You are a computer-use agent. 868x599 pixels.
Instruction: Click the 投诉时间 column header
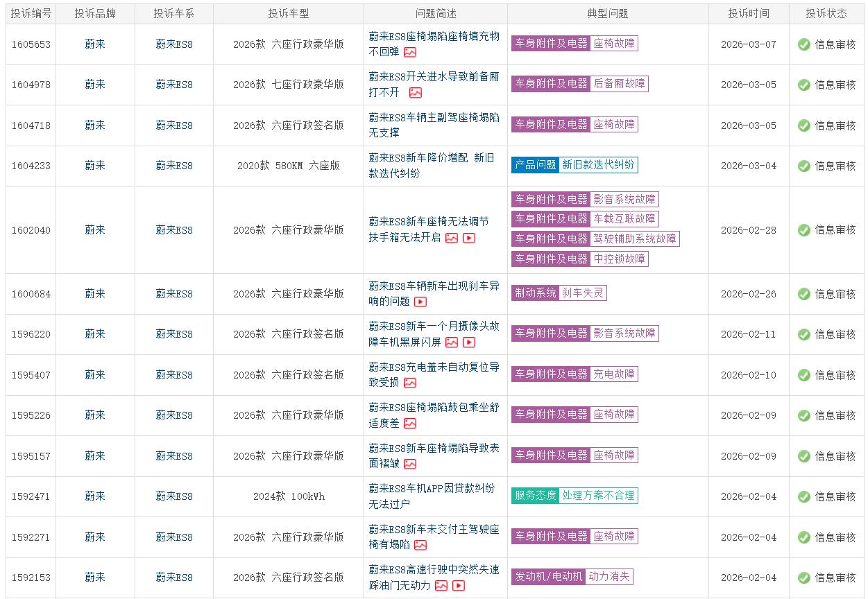click(x=747, y=12)
